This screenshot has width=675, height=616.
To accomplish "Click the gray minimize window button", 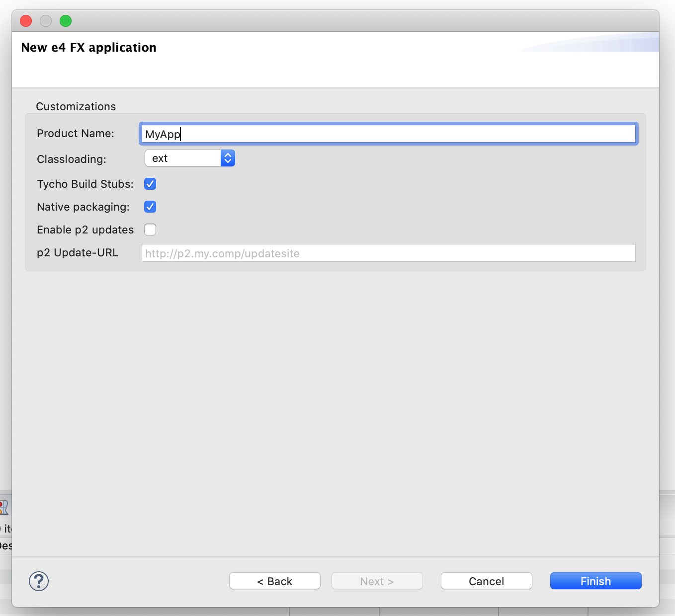I will (46, 21).
